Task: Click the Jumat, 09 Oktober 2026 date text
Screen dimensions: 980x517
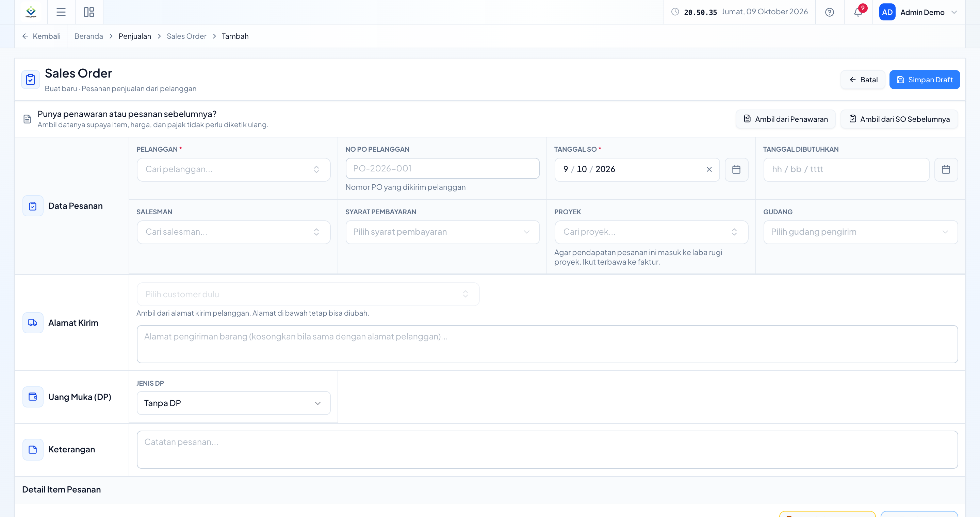Action: coord(765,12)
